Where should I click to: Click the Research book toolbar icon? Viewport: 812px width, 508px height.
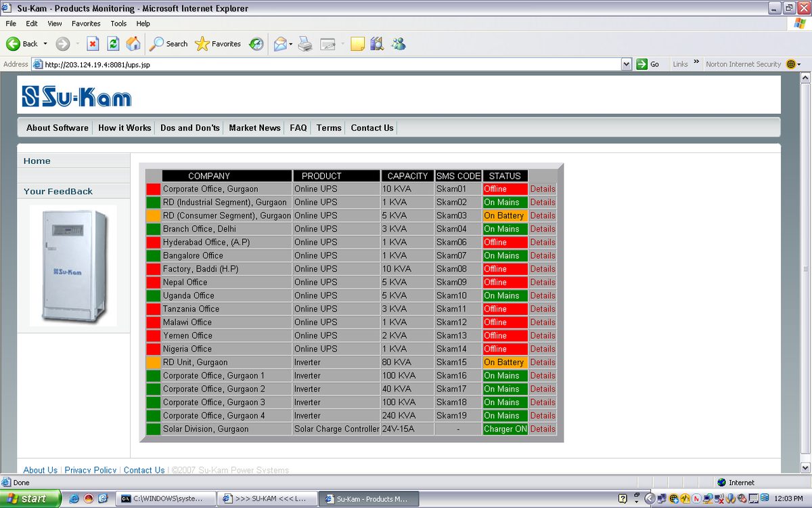click(377, 44)
